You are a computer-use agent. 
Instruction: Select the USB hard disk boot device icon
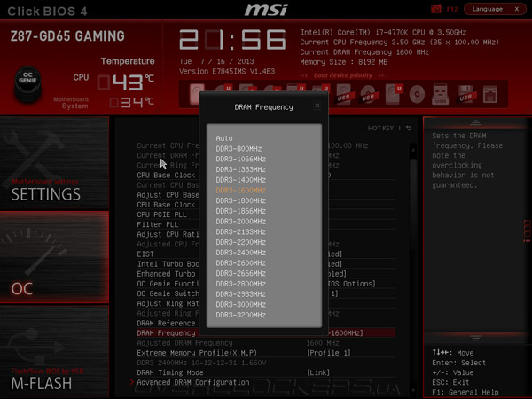pyautogui.click(x=344, y=94)
